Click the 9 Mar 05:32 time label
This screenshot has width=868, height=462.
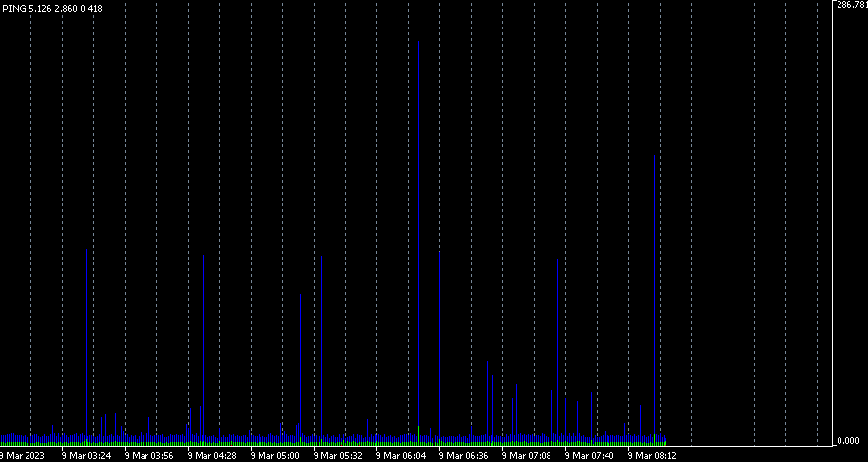tap(338, 456)
